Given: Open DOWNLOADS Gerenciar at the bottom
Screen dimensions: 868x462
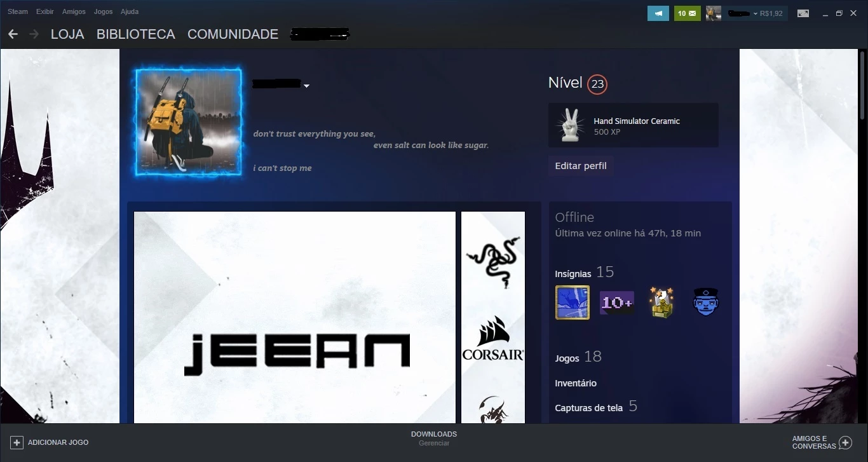Looking at the screenshot, I should point(434,438).
